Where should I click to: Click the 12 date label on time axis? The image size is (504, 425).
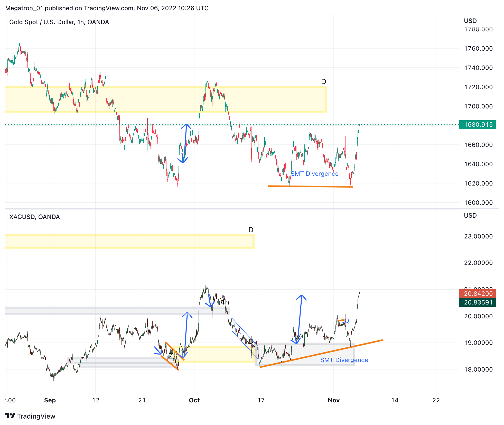click(x=96, y=400)
